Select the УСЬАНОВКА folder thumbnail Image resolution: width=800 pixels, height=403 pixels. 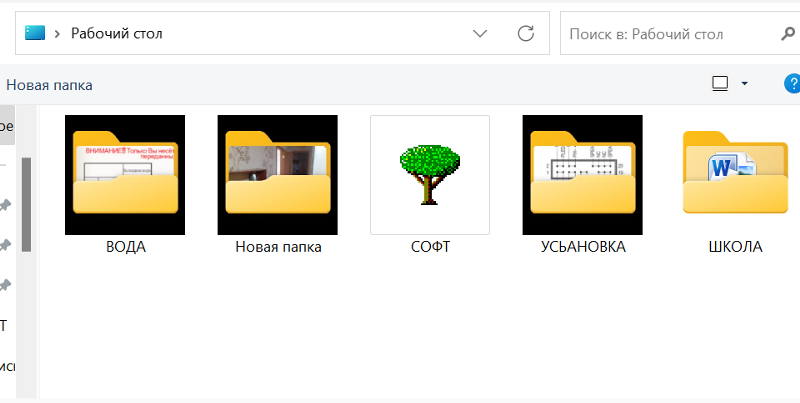[582, 175]
